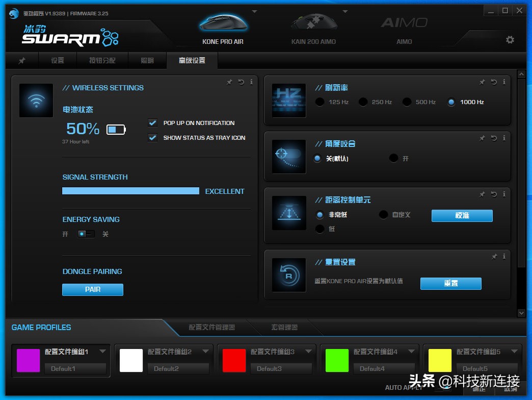
Task: Click the white profile 2 color swatch
Action: point(131,360)
